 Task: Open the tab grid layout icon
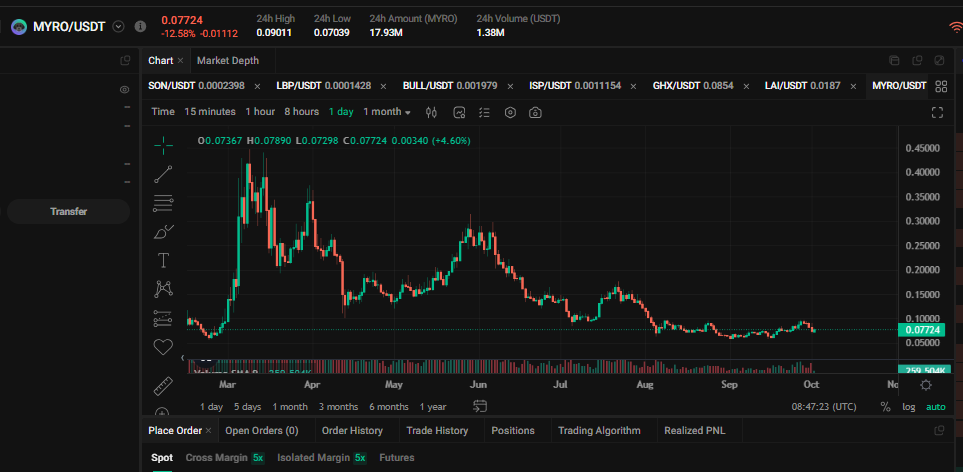[941, 86]
